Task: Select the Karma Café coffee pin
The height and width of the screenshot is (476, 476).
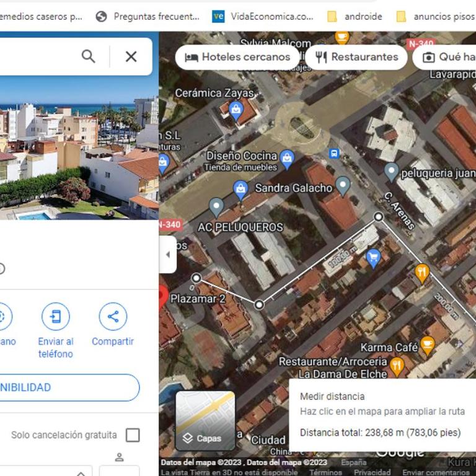Action: click(428, 345)
